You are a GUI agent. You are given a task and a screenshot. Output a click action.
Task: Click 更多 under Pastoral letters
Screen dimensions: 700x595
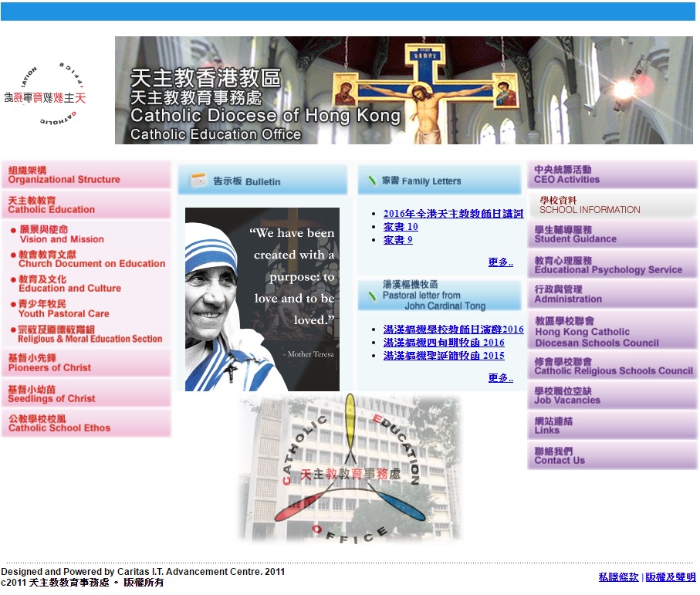(x=500, y=378)
